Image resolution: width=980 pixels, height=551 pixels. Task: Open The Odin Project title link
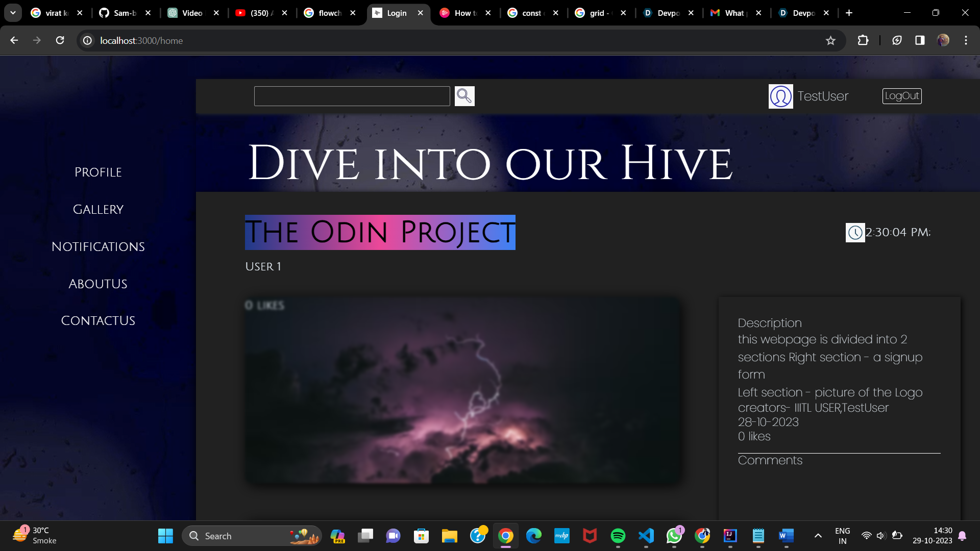[380, 232]
